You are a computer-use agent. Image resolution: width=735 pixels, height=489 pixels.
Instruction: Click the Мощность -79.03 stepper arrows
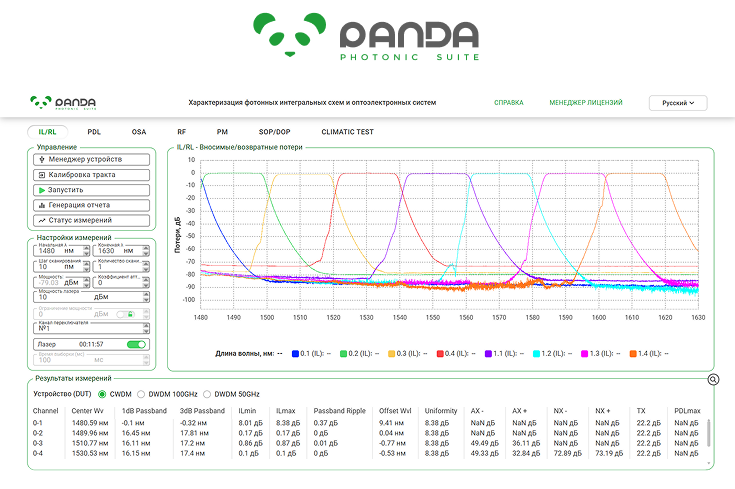(x=86, y=283)
